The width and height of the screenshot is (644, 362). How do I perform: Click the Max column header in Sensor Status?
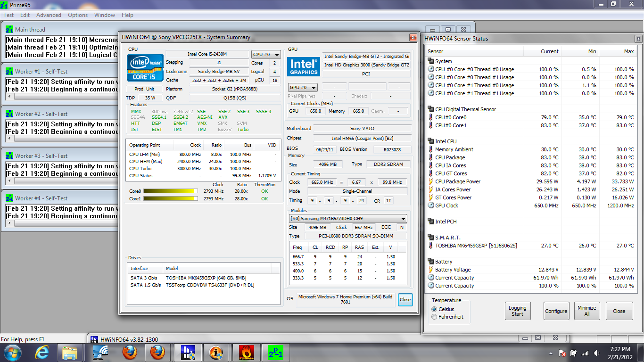point(618,51)
